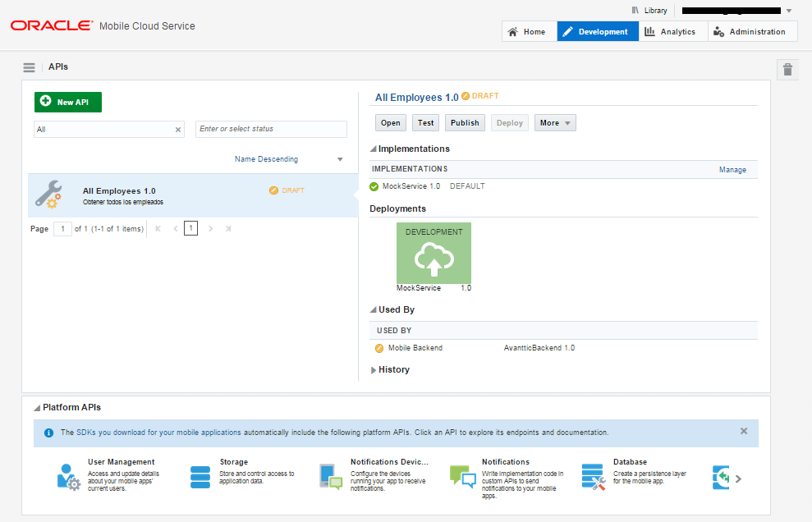812x522 pixels.
Task: Click the Storage API title
Action: point(233,462)
